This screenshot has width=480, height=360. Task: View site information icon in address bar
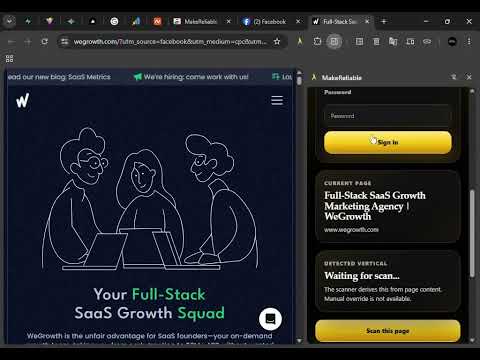tap(65, 41)
